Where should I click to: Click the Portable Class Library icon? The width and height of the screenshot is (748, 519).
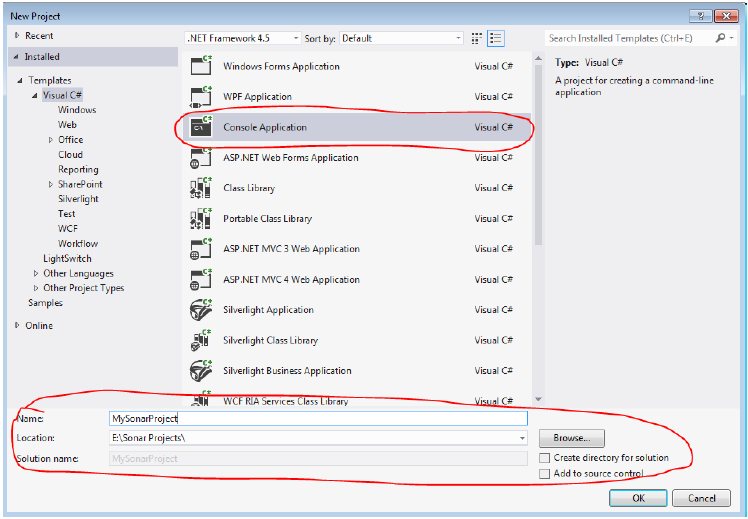201,218
